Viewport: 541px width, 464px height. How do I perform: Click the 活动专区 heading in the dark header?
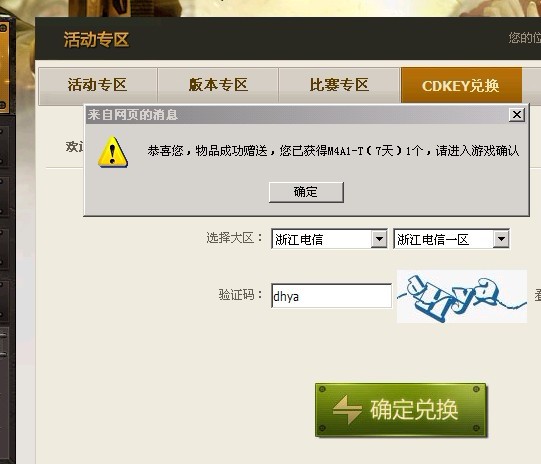[x=96, y=39]
